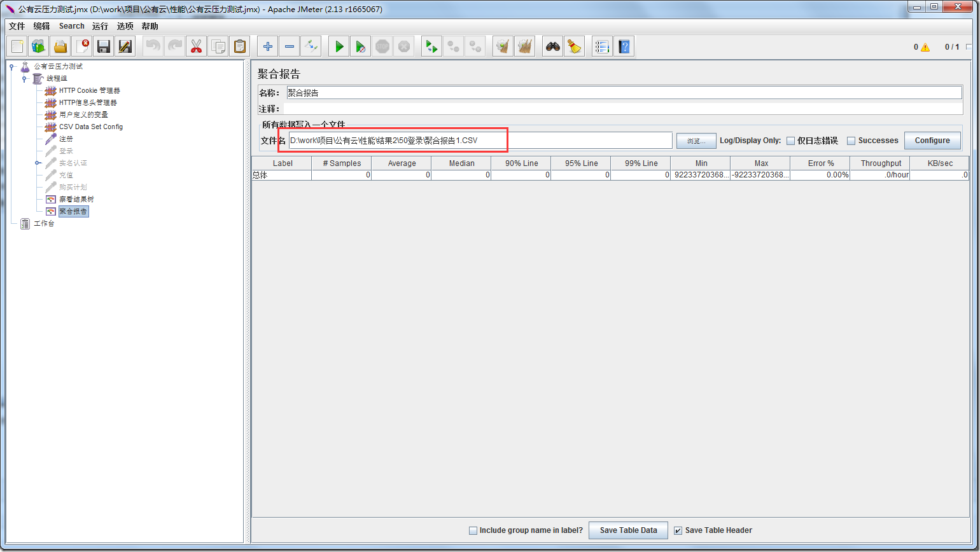Expand the 实名认证 tree node
This screenshot has height=552, width=980.
click(x=38, y=163)
